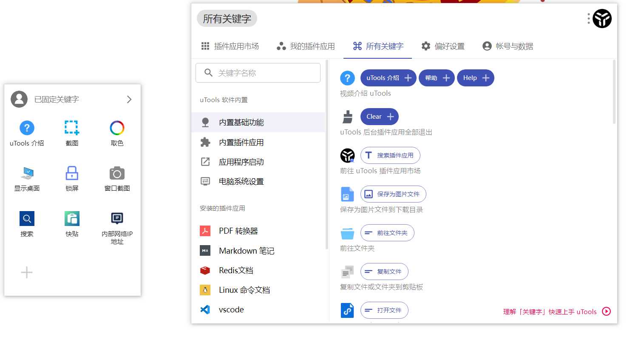Image resolution: width=644 pixels, height=343 pixels.
Task: Open the three-dot menu beside the logo
Action: (589, 19)
